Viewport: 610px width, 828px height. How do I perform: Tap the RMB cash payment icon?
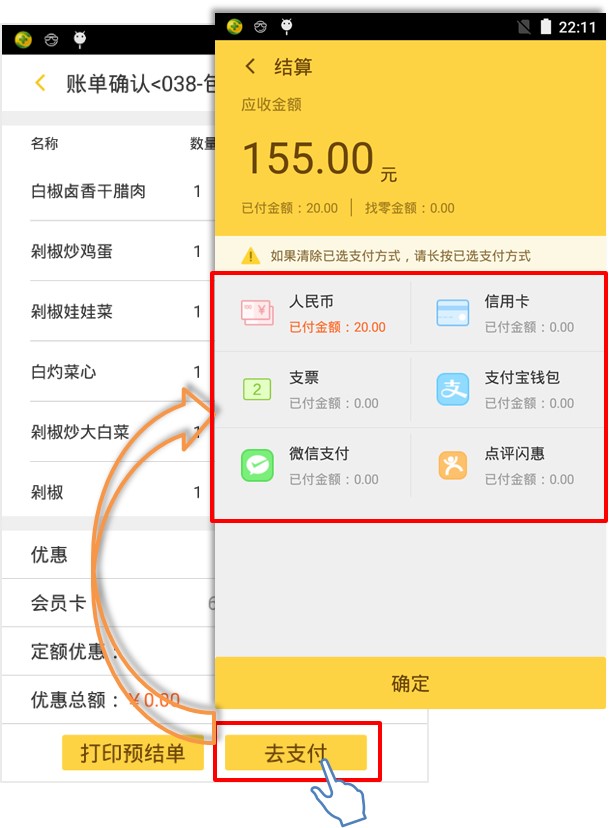257,313
